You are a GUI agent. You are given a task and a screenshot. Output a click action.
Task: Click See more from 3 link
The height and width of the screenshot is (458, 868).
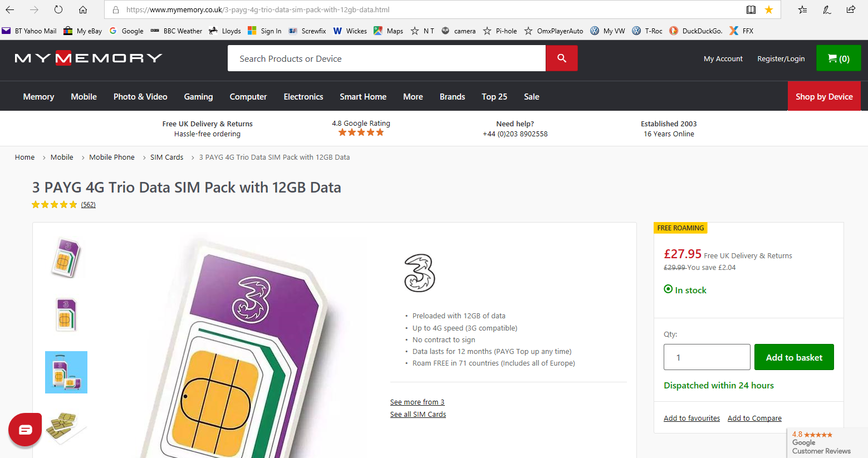coord(417,402)
